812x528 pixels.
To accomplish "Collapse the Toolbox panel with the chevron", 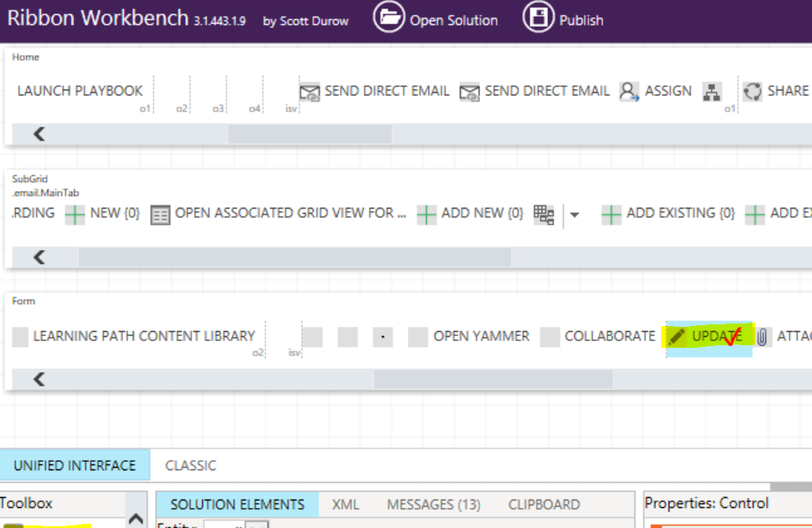I will pos(134,517).
